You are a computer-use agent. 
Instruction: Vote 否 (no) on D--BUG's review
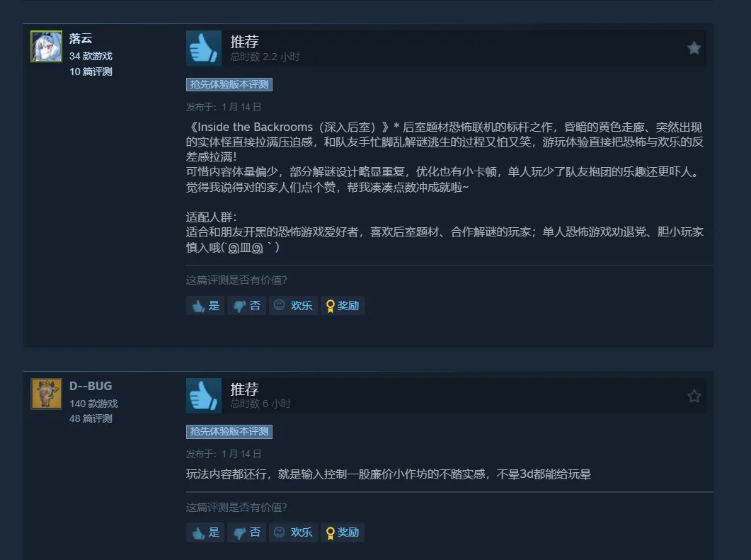(x=246, y=532)
